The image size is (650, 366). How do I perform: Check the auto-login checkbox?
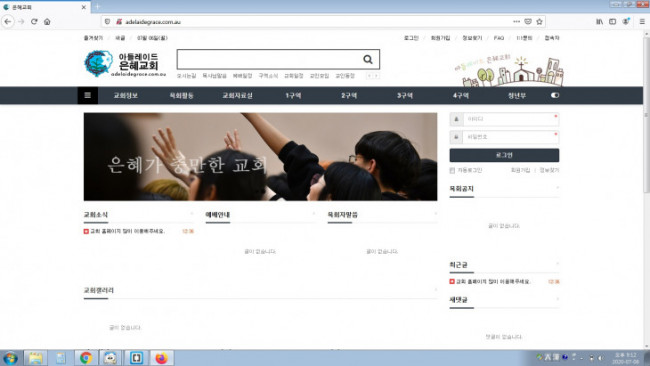click(x=452, y=170)
